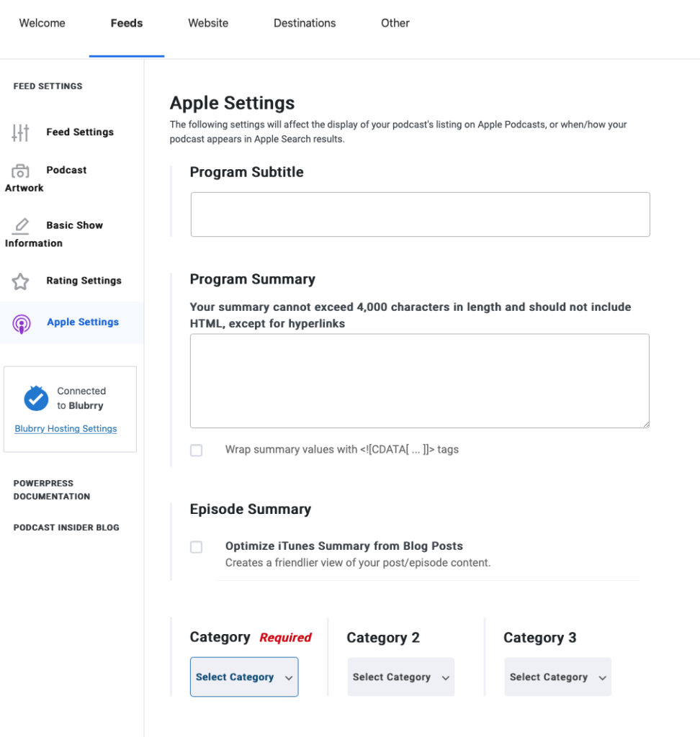Click into the Program Subtitle field
The width and height of the screenshot is (700, 737).
tap(421, 214)
